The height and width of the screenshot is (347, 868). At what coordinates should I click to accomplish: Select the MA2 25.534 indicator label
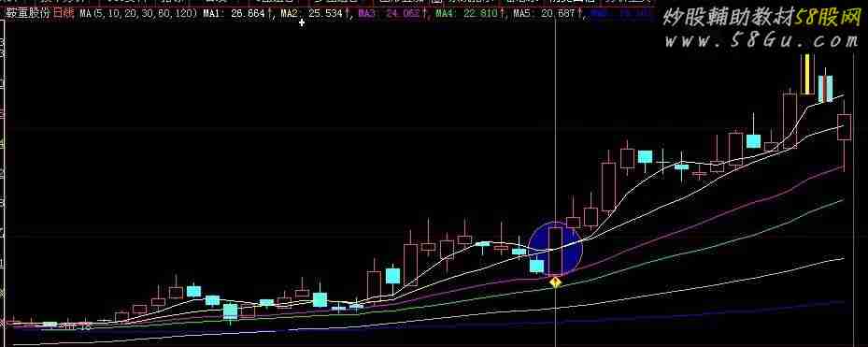tap(315, 13)
